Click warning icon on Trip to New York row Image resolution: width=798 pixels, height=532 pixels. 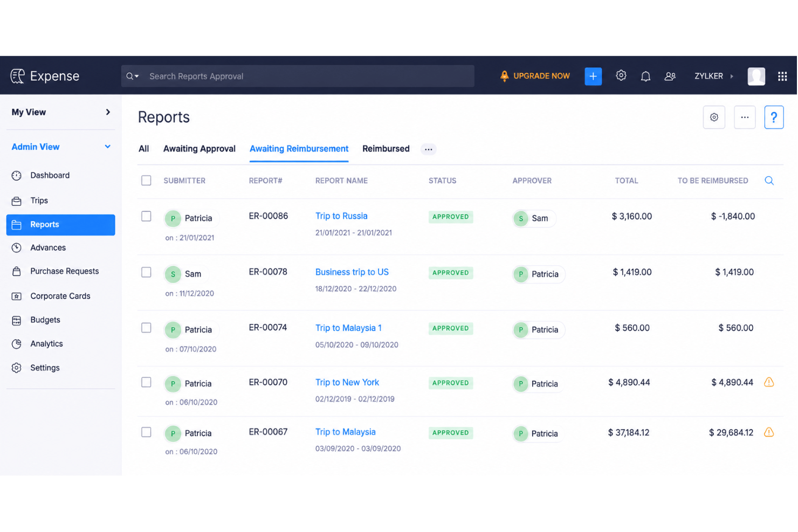click(769, 382)
